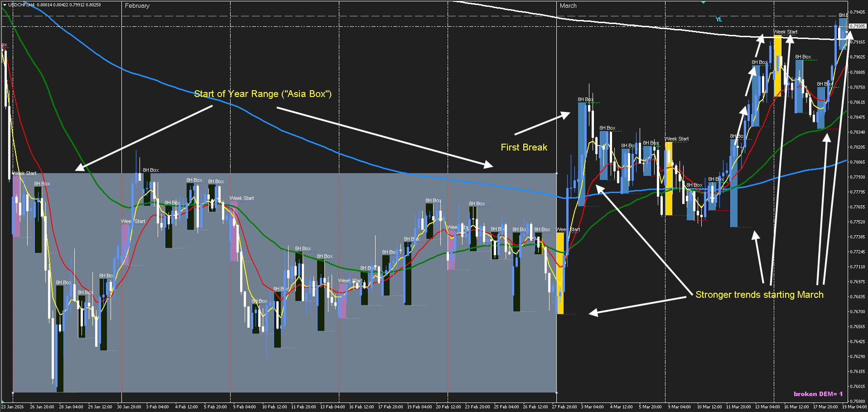This screenshot has width=868, height=412.
Task: Click the Week Start label near 13 Mar
Action: coord(786,32)
